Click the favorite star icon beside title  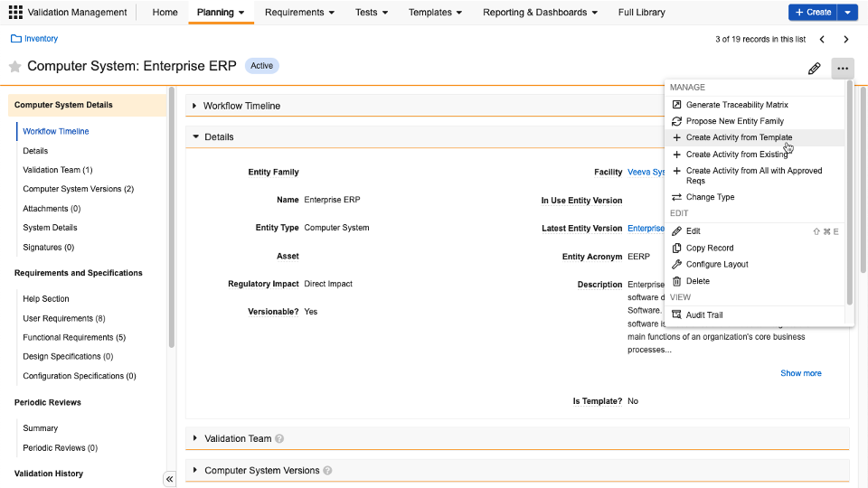click(14, 67)
